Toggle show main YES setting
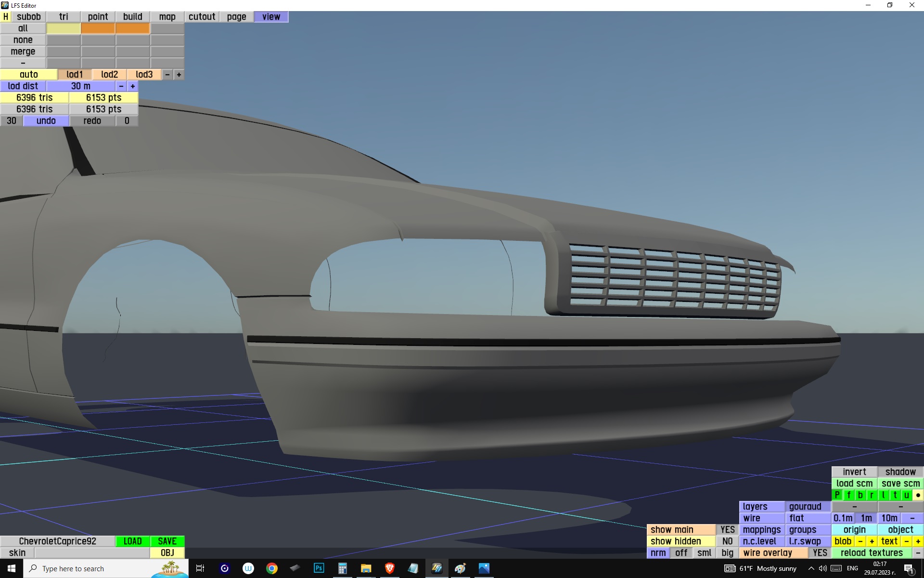The image size is (924, 578). (727, 530)
